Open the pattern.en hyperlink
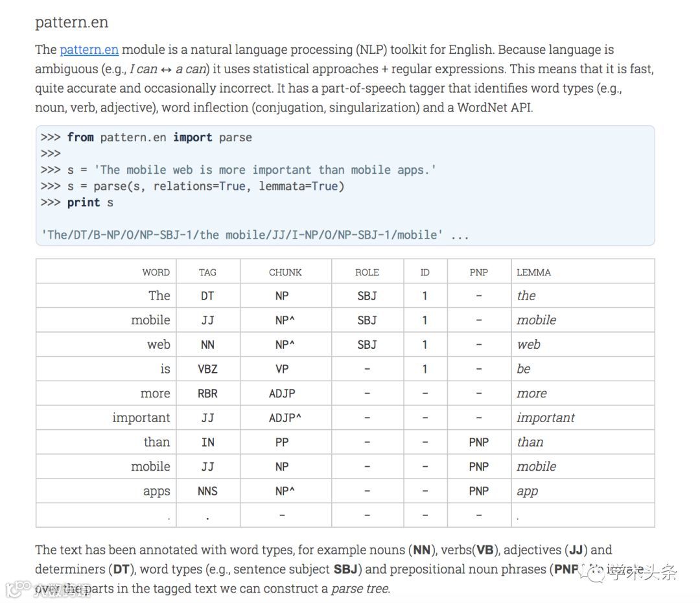 pyautogui.click(x=89, y=49)
